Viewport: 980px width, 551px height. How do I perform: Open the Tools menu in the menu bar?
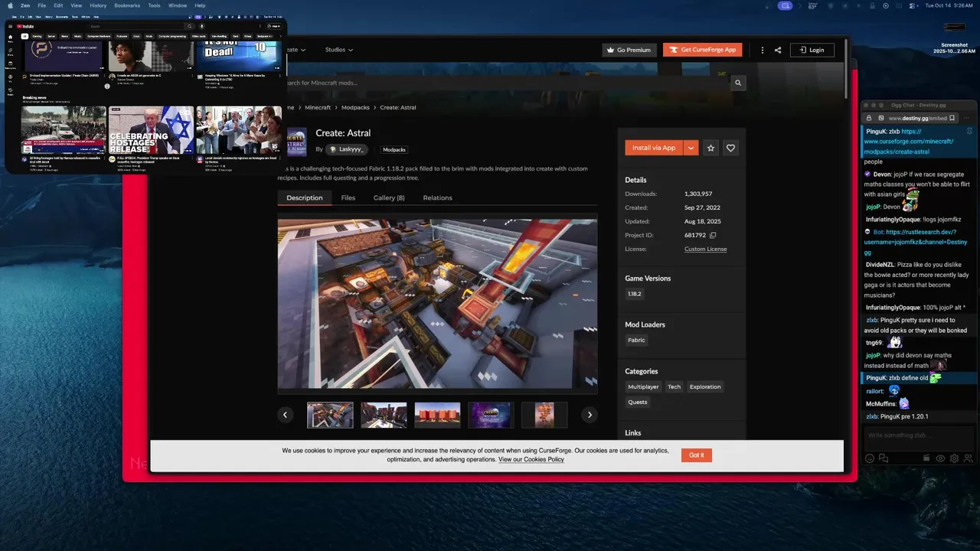pos(154,5)
